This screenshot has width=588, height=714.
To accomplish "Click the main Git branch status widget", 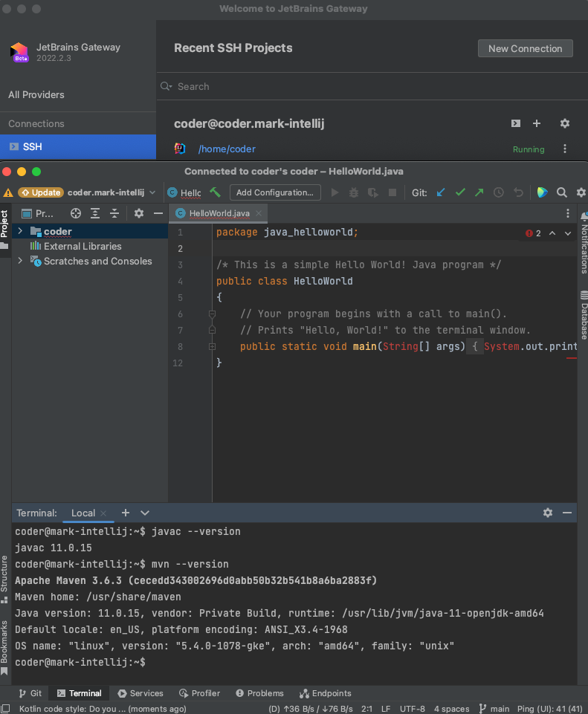I will pyautogui.click(x=494, y=709).
